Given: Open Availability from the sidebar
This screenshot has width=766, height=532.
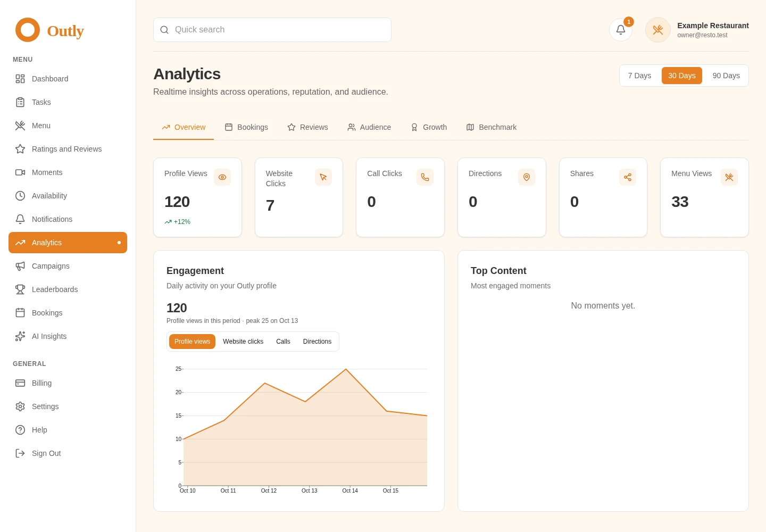Looking at the screenshot, I should coord(68,196).
